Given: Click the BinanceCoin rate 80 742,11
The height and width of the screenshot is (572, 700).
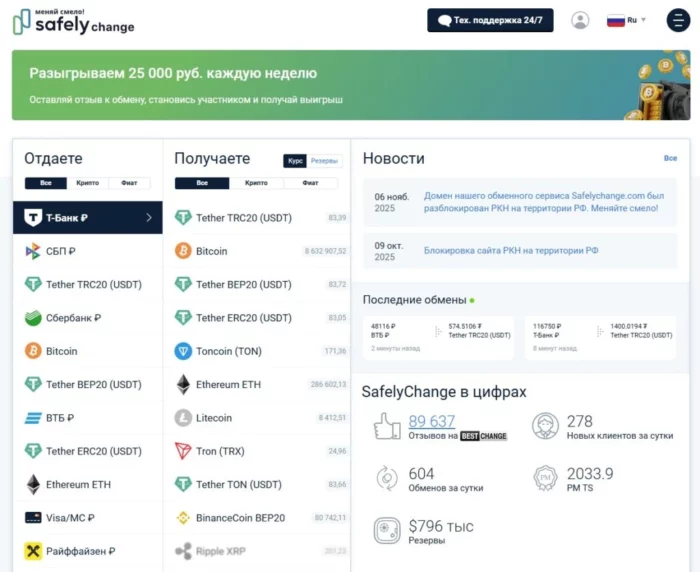Looking at the screenshot, I should click(330, 518).
